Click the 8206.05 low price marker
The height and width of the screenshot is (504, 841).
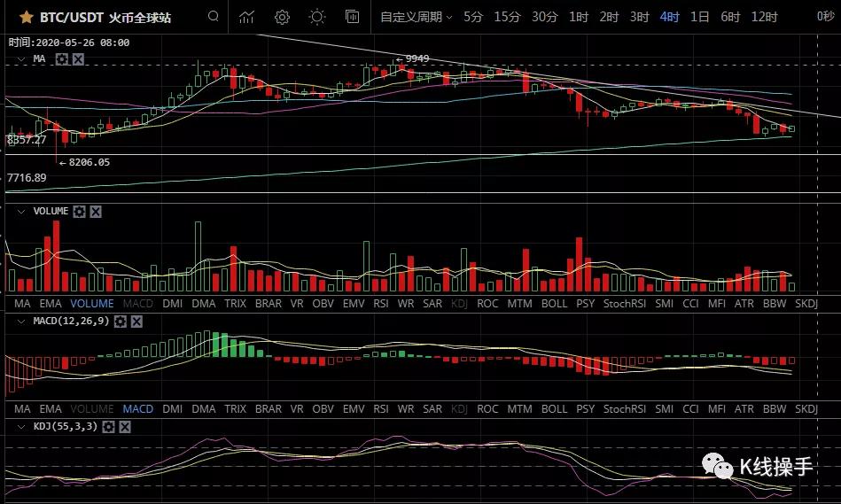[84, 162]
